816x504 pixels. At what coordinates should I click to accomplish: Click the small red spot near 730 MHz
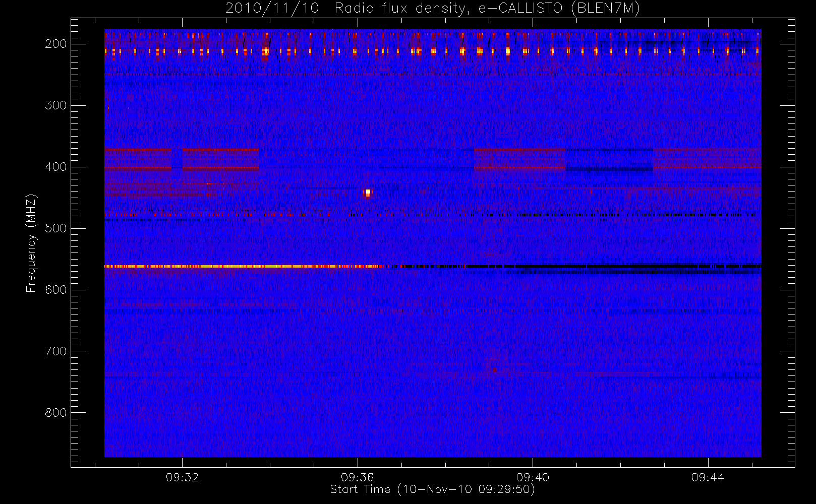494,370
